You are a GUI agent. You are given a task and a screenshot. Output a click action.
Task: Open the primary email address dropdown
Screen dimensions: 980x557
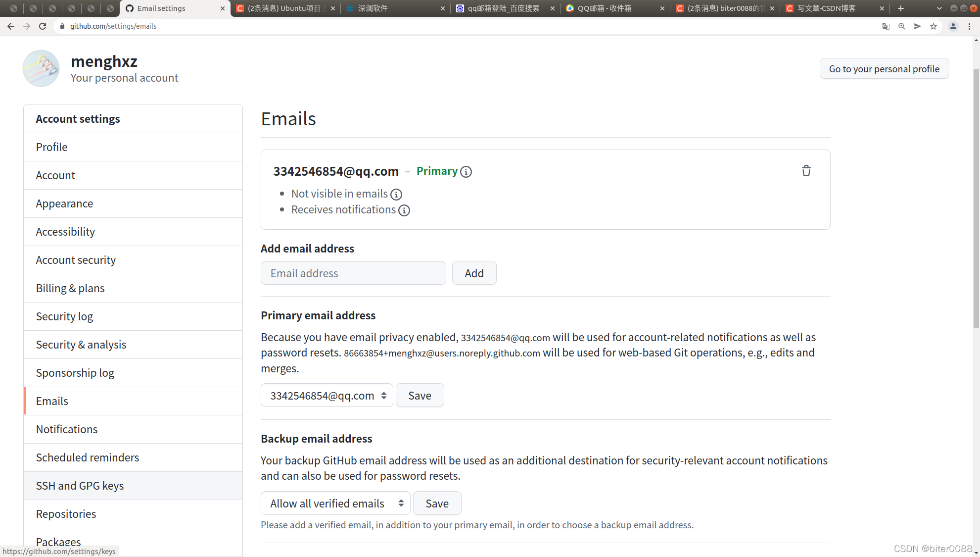click(x=327, y=396)
